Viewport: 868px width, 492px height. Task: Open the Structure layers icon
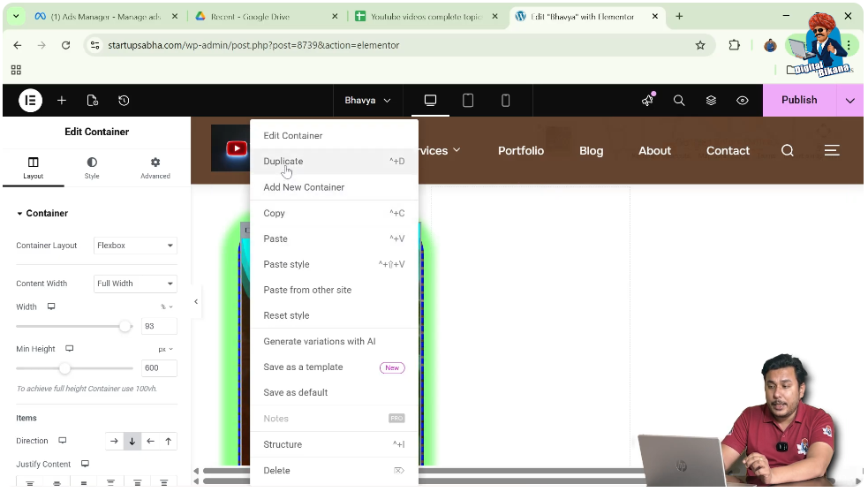point(711,101)
